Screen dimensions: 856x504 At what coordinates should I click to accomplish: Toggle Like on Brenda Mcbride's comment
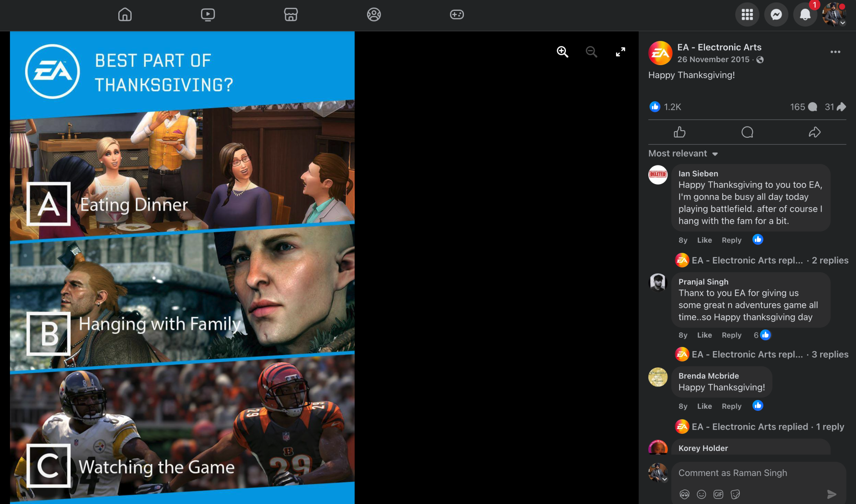click(x=704, y=406)
